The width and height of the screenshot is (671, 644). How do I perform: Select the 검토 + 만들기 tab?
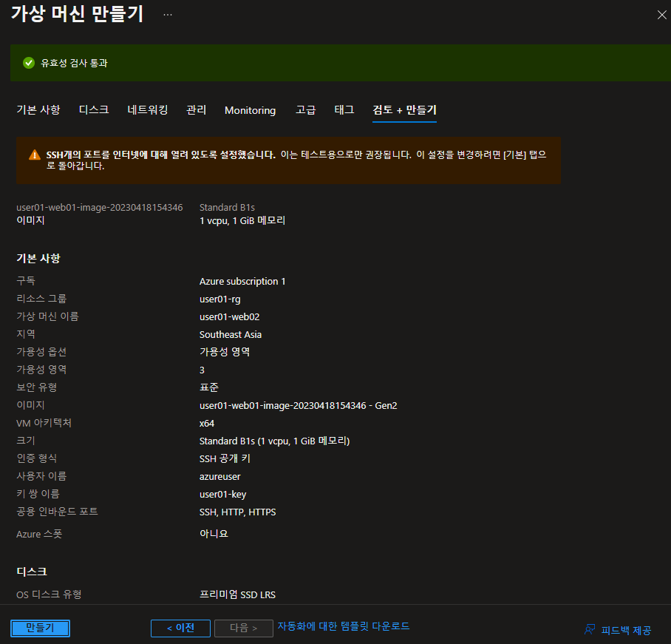(x=404, y=110)
